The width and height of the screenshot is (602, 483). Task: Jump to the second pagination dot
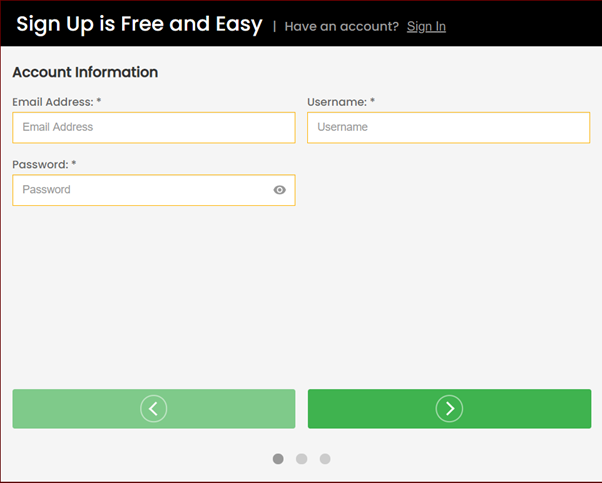click(x=301, y=459)
